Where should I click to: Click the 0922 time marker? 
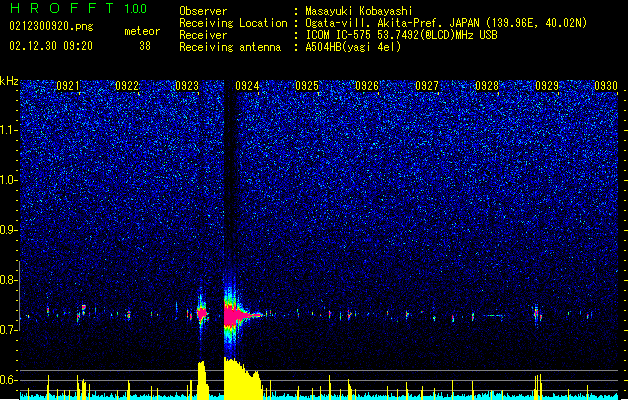pyautogui.click(x=127, y=86)
